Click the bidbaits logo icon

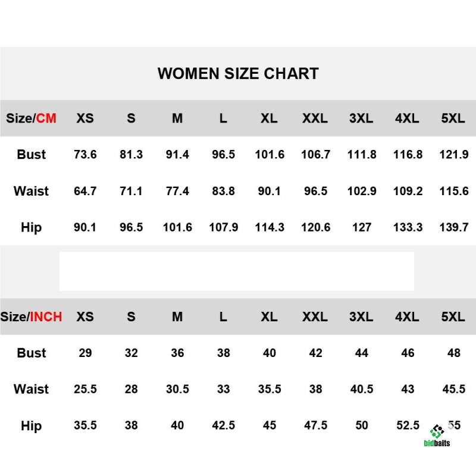(437, 432)
